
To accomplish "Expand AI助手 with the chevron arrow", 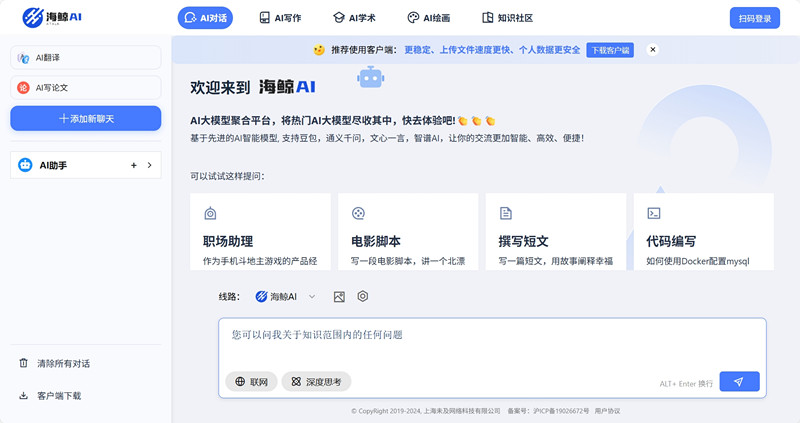I will pos(149,165).
